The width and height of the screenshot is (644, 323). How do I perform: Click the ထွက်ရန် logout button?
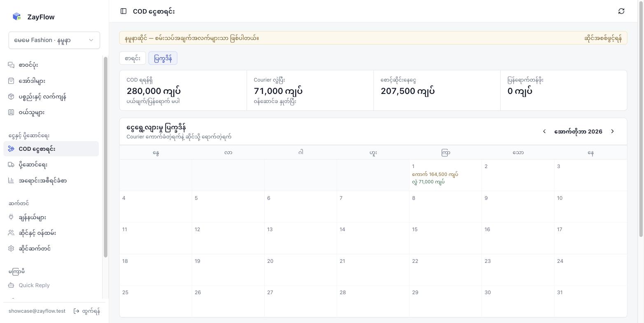tap(87, 311)
